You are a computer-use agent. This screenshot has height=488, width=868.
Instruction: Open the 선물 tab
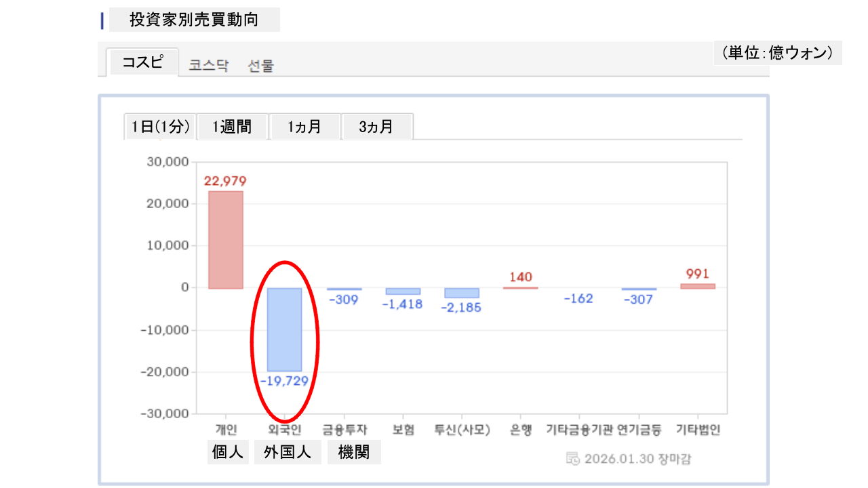click(260, 66)
